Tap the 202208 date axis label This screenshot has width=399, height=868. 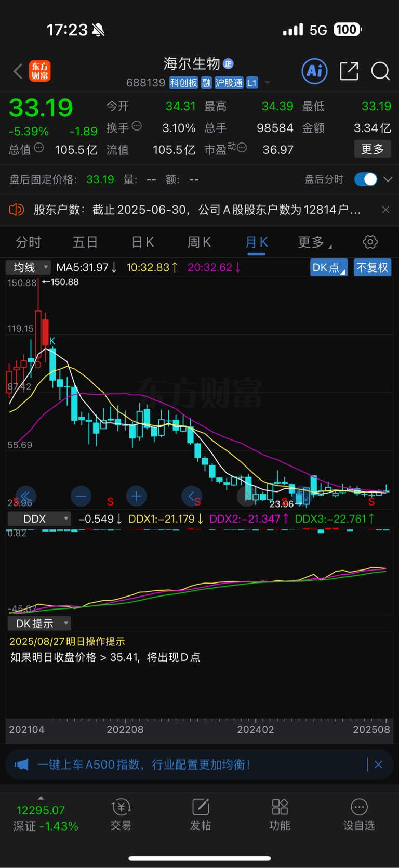click(125, 730)
